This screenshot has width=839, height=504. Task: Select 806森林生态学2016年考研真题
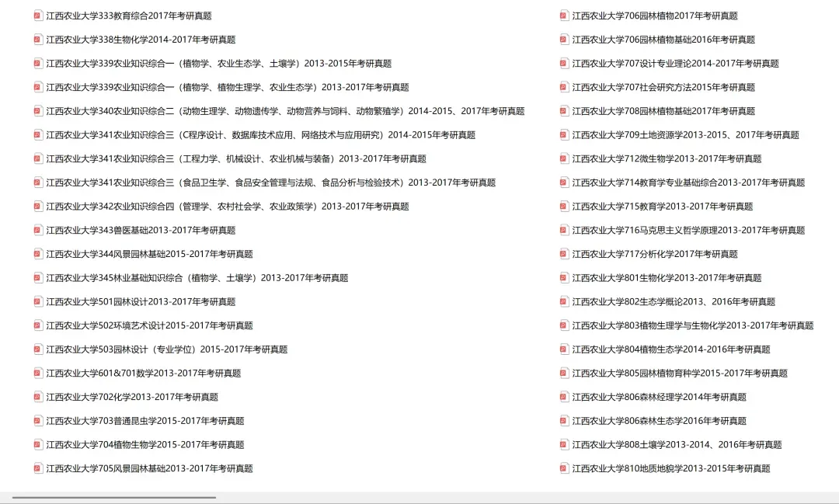coord(660,421)
